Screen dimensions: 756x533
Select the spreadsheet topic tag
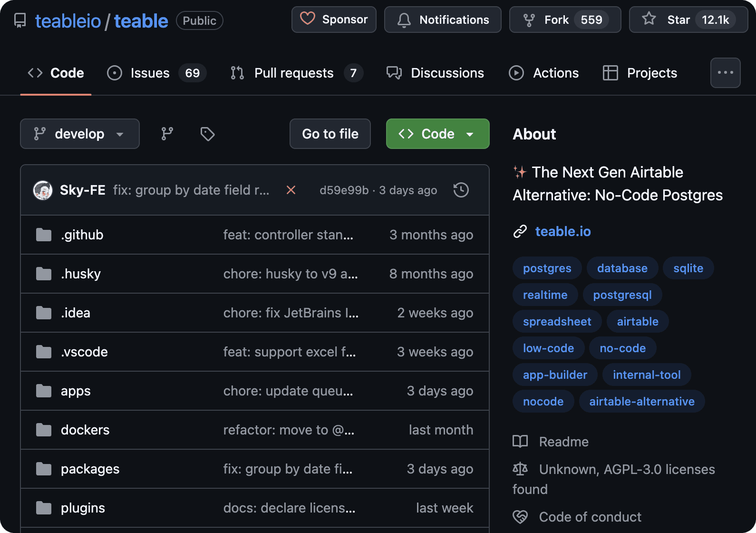coord(557,321)
